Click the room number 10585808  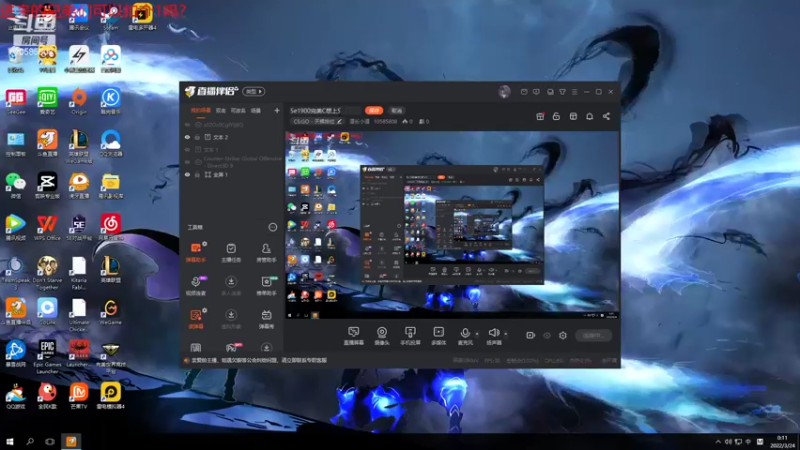click(x=385, y=121)
